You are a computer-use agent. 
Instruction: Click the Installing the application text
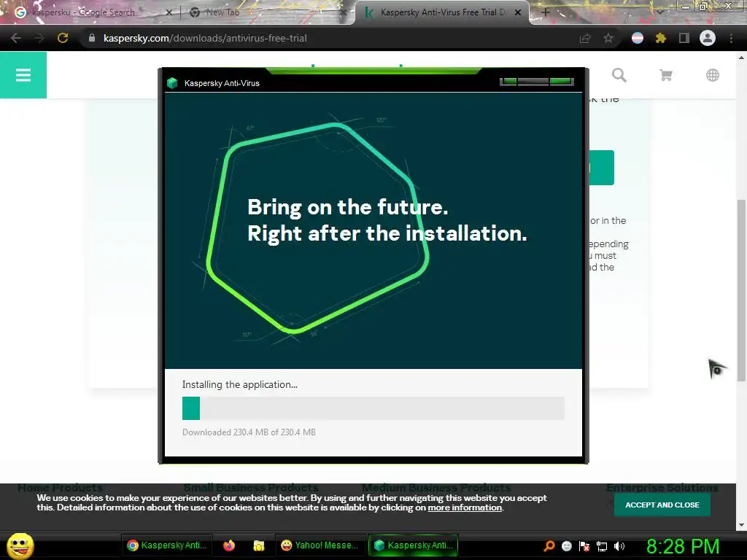[x=239, y=384]
